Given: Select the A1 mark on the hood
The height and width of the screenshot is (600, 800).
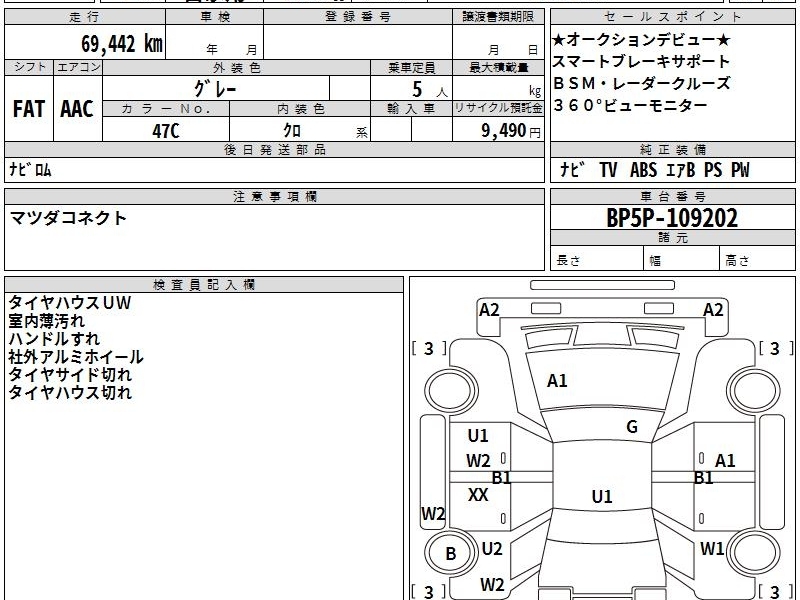Looking at the screenshot, I should point(557,381).
